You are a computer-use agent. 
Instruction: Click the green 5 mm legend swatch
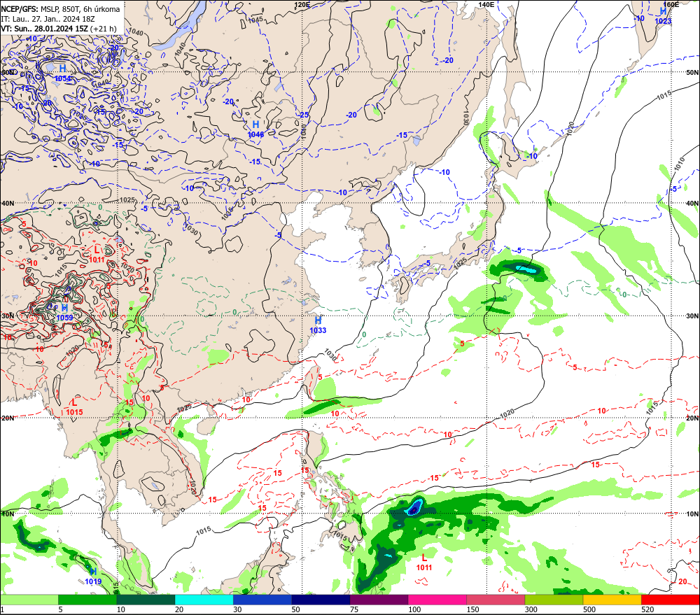[87, 600]
